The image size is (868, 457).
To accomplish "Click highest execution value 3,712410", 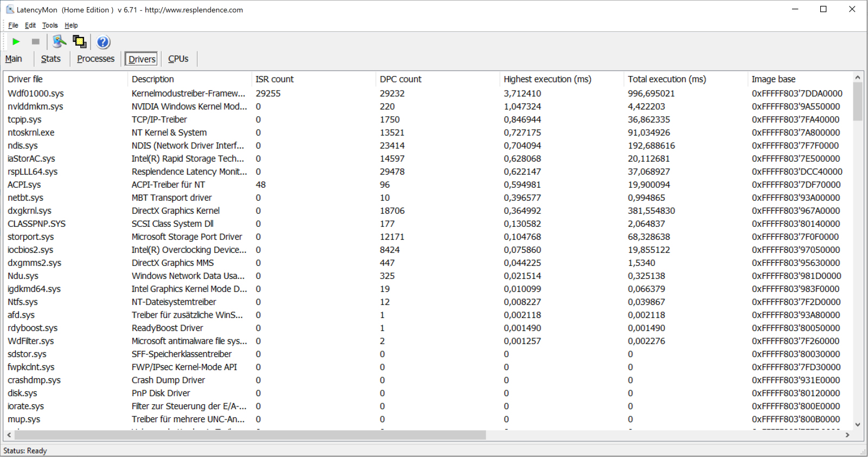I will [522, 93].
